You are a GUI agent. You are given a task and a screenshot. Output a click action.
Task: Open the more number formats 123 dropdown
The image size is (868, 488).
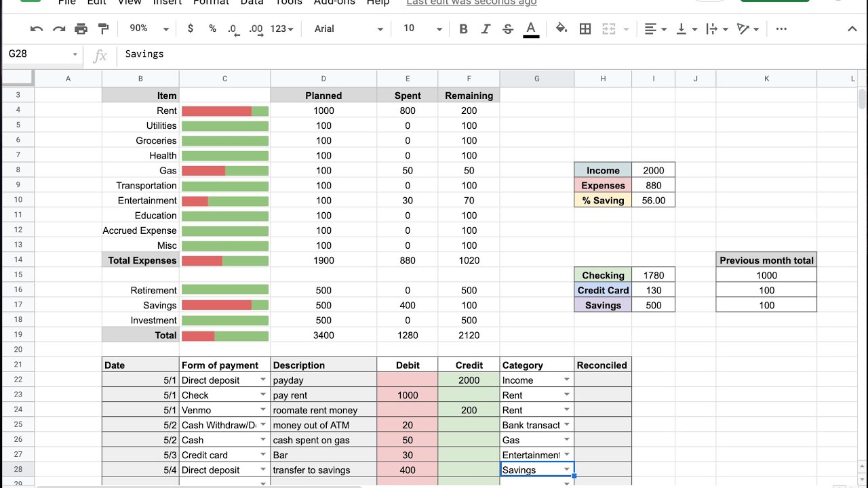pyautogui.click(x=281, y=28)
